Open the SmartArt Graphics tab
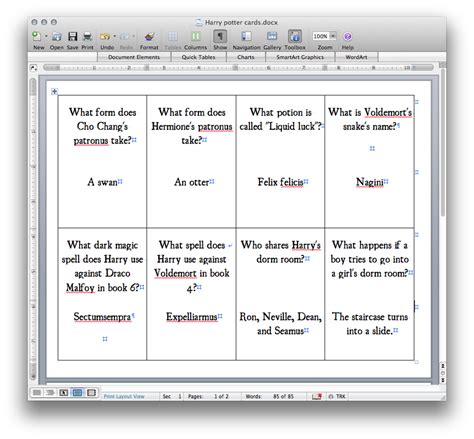 point(300,57)
